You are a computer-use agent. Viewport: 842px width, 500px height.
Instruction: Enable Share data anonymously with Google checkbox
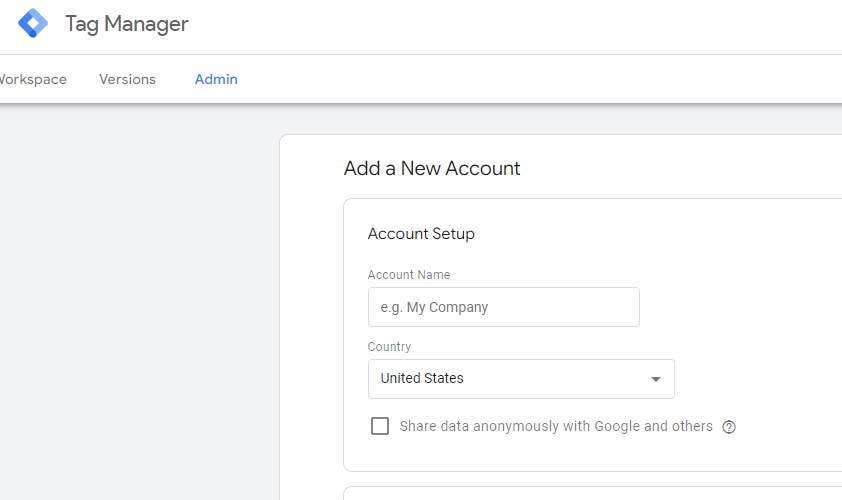point(380,426)
